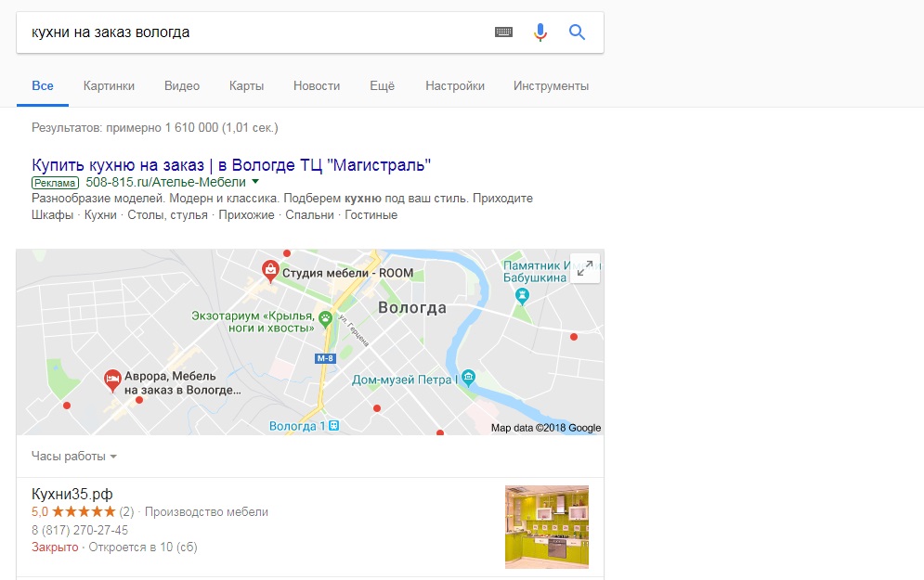Click the Реклама ad label badge
This screenshot has height=580, width=924.
(55, 183)
